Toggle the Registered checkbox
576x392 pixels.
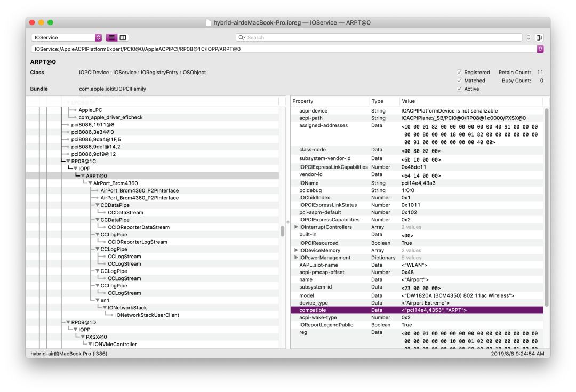point(459,73)
